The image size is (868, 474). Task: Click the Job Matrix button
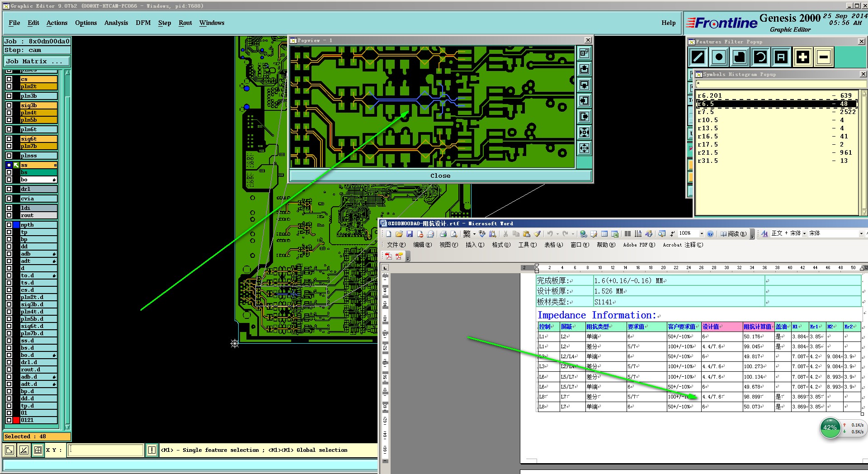point(37,61)
